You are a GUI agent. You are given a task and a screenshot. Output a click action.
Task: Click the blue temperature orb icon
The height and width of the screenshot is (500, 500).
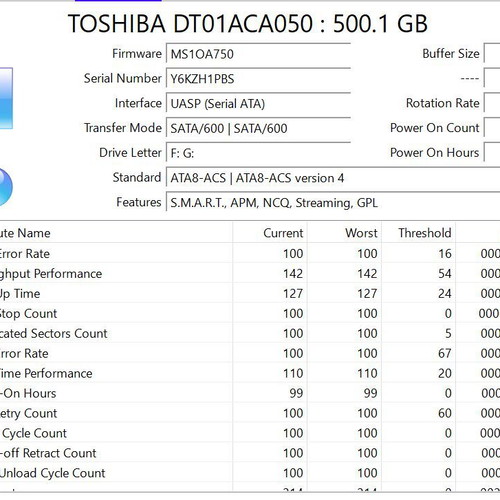click(x=5, y=187)
